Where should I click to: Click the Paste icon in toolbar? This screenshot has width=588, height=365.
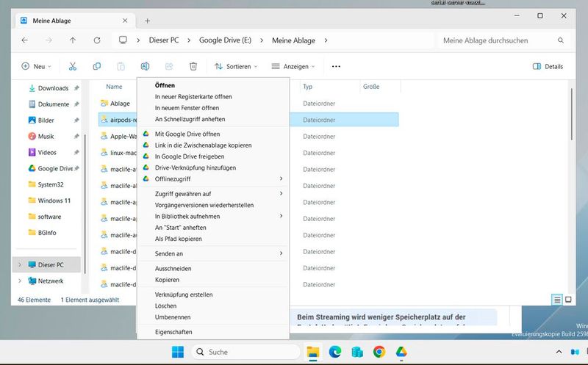tap(121, 66)
